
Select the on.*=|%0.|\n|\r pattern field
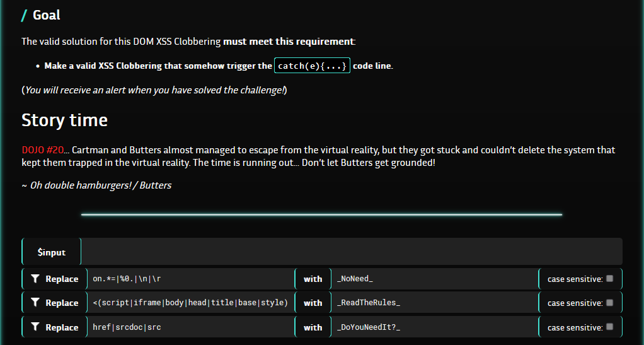click(189, 279)
